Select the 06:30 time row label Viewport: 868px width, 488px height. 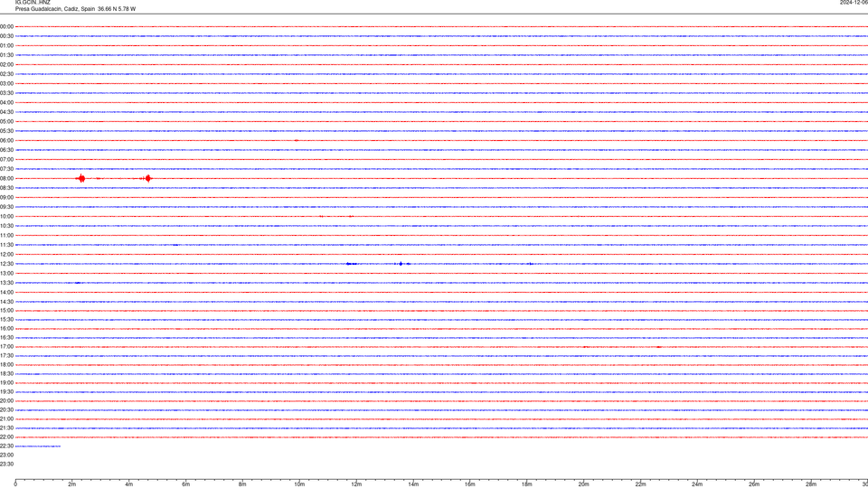pyautogui.click(x=6, y=150)
